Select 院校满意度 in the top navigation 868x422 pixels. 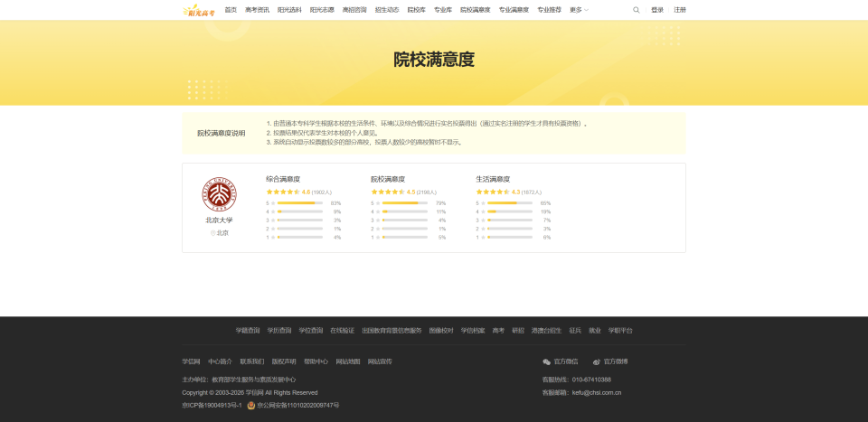[x=476, y=10]
